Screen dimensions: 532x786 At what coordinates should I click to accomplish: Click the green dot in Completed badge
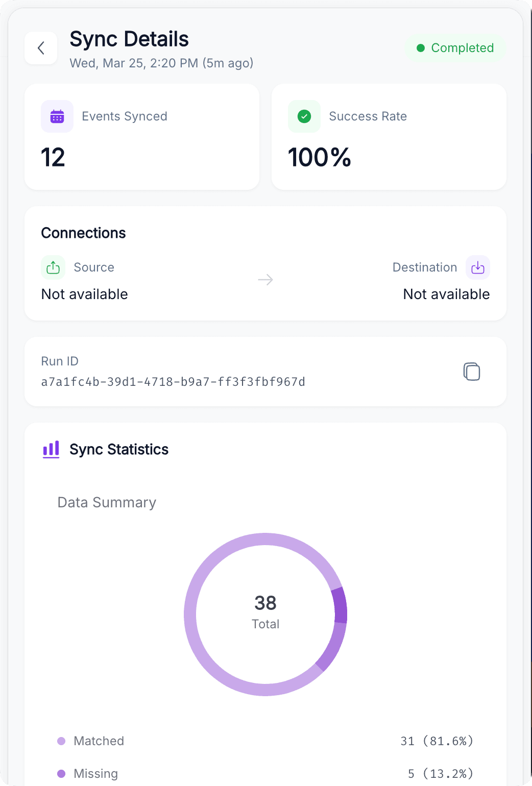click(x=421, y=48)
